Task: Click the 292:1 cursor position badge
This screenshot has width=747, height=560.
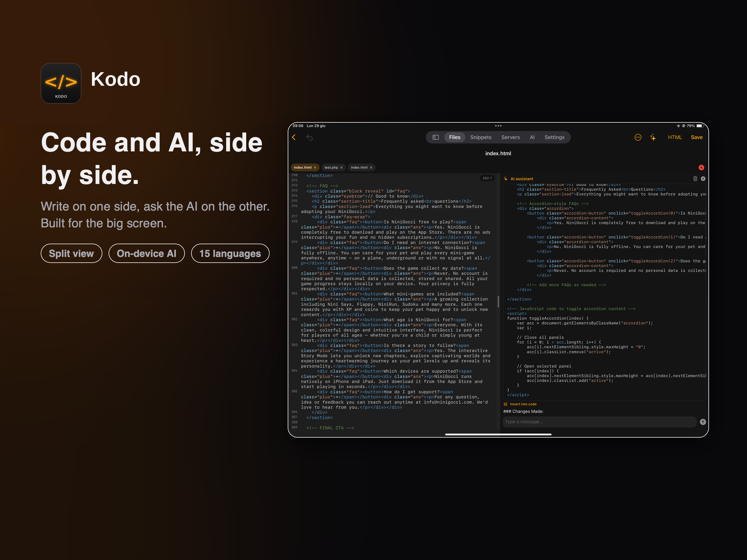Action: tap(487, 178)
